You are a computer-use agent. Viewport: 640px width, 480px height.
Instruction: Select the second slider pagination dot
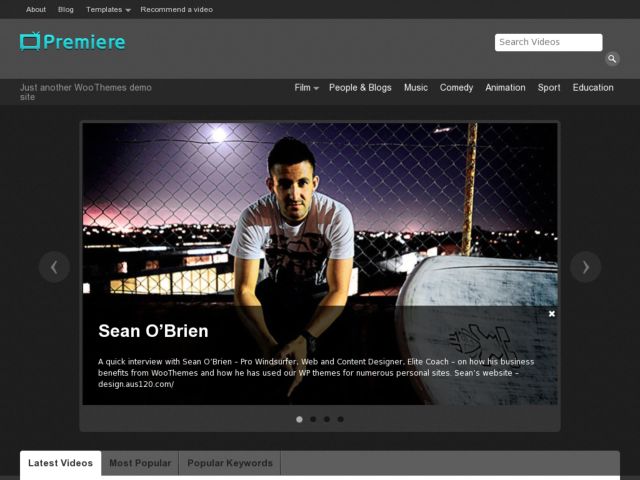pyautogui.click(x=313, y=419)
